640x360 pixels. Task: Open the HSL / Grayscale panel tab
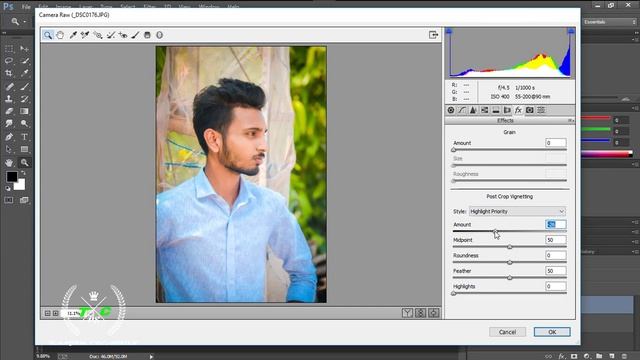point(484,110)
